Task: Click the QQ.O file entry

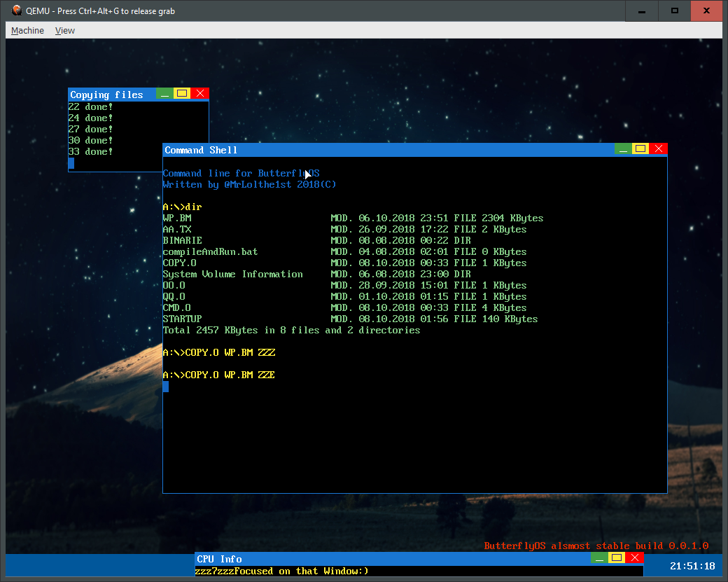Action: (x=174, y=296)
